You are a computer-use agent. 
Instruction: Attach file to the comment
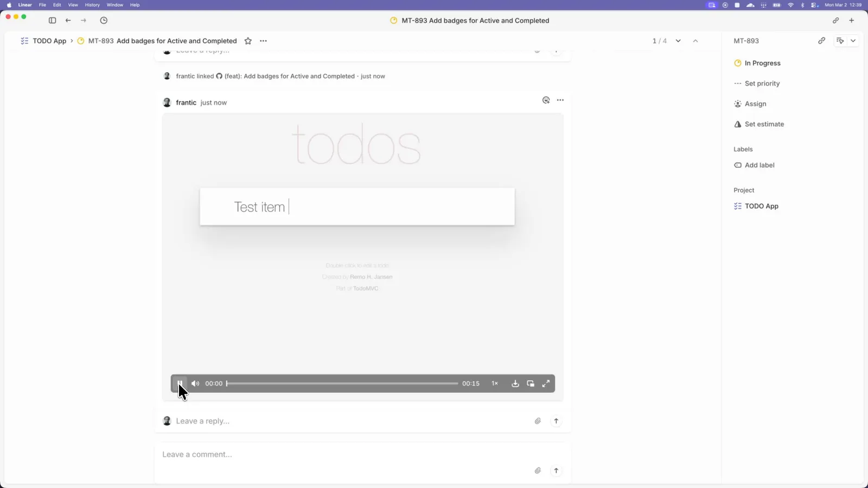click(538, 471)
